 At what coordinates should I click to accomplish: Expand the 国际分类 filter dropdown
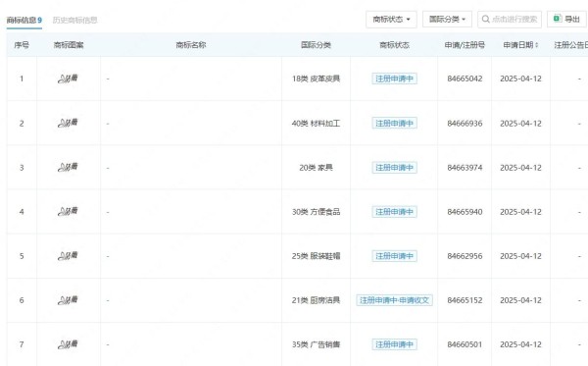point(447,20)
